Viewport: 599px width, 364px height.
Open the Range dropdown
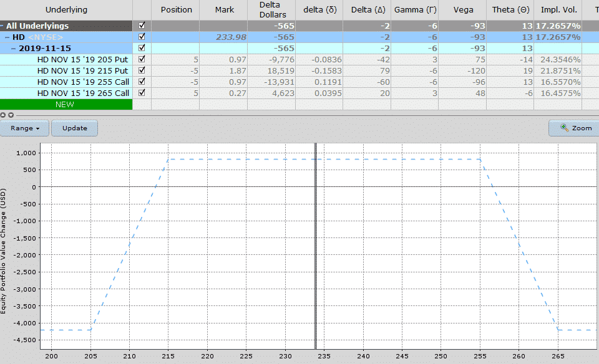pos(24,128)
